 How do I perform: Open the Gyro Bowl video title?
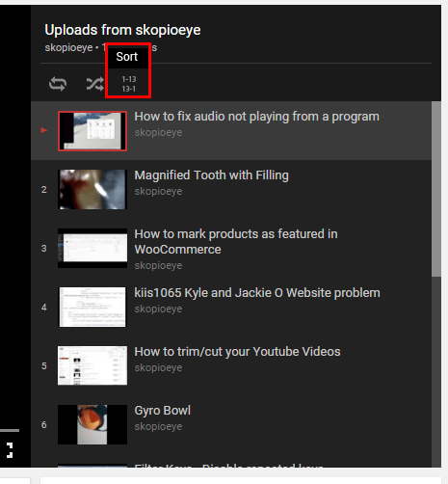click(163, 411)
